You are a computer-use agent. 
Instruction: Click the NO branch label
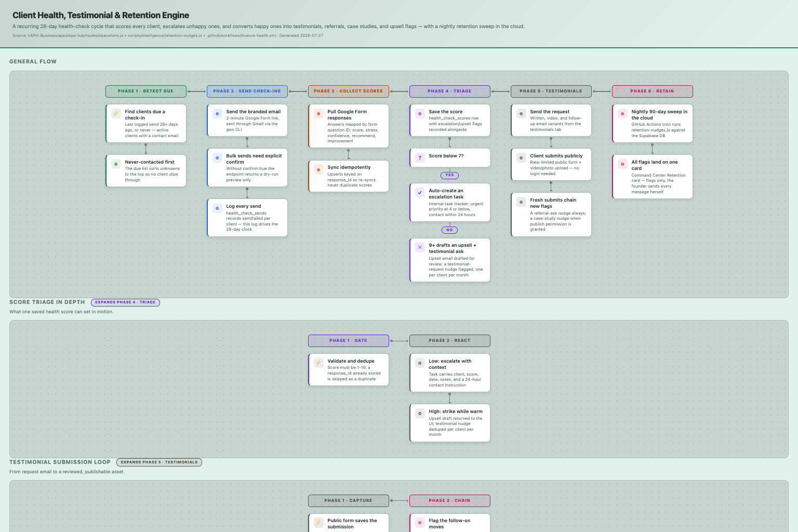[450, 230]
